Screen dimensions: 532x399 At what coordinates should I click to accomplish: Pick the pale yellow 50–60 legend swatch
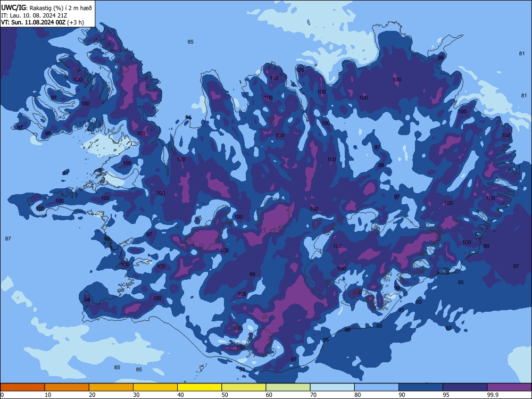[x=244, y=387]
